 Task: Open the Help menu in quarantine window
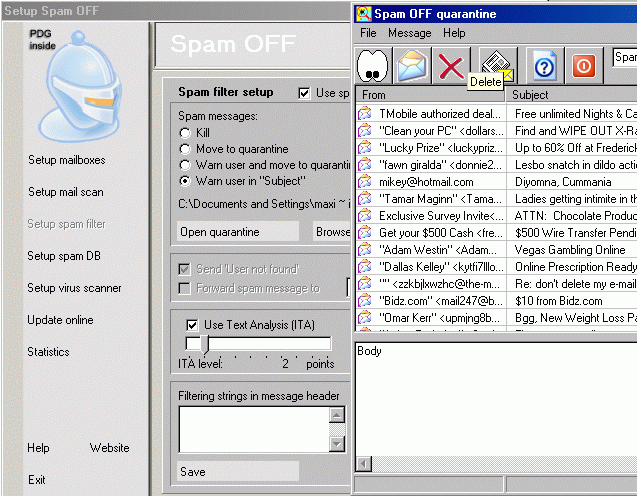pos(454,33)
